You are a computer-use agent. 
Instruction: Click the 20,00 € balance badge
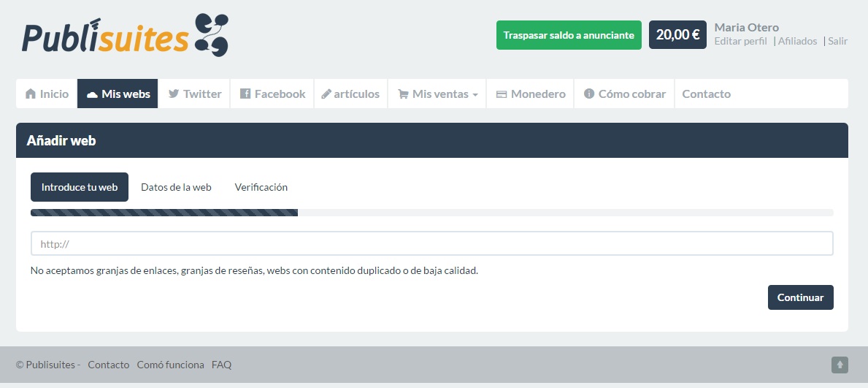(677, 35)
